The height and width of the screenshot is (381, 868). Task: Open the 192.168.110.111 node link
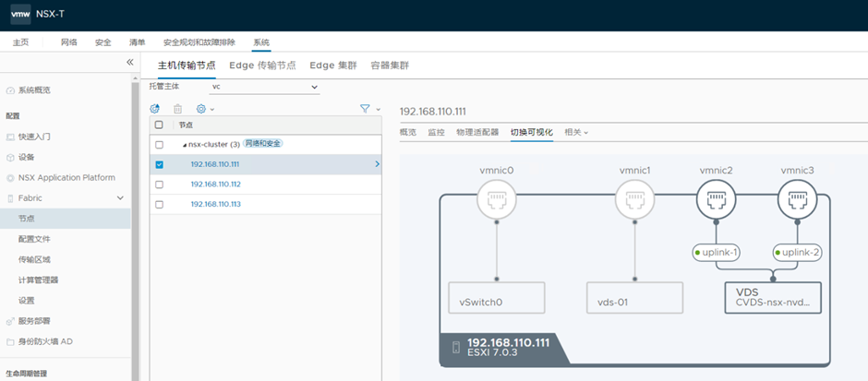[x=215, y=164]
